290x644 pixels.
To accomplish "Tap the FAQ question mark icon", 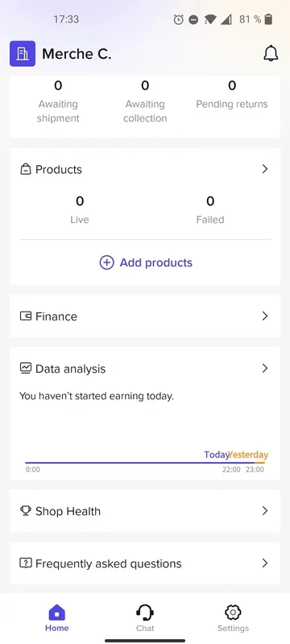I will pos(26,563).
